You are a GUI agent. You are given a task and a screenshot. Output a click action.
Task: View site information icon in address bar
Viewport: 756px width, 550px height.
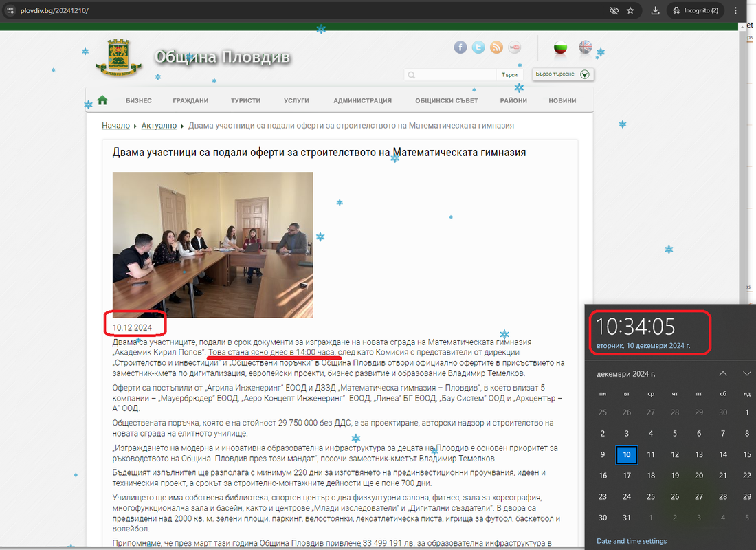(x=10, y=10)
